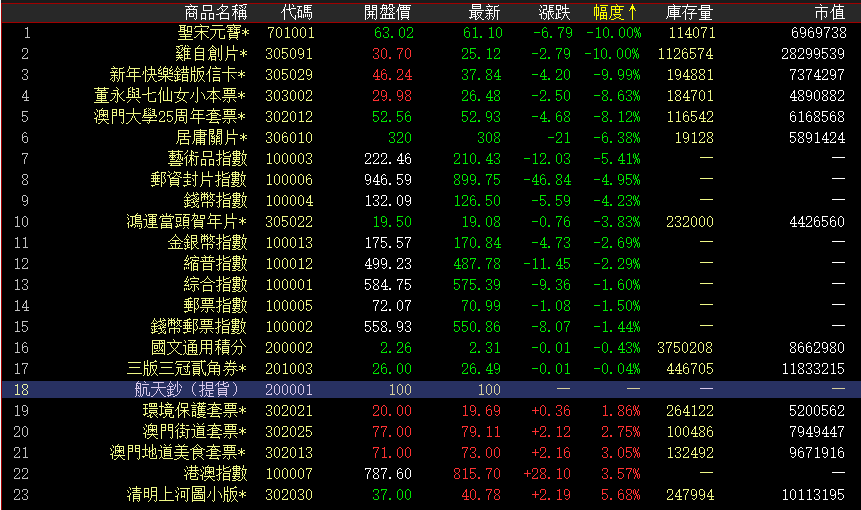861x510 pixels.
Task: Sort by the 代碼 column header
Action: click(x=297, y=12)
